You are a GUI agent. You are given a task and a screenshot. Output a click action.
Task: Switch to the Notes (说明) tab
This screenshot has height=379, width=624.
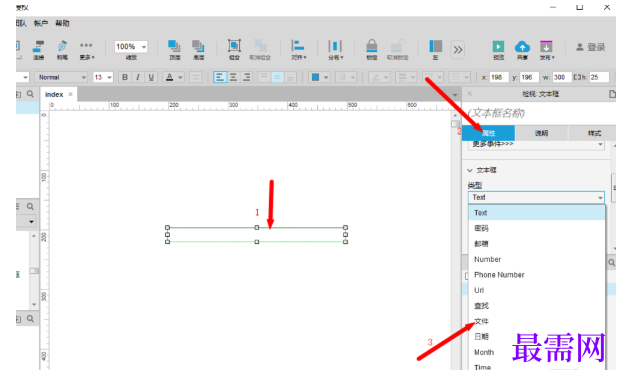[x=541, y=133]
